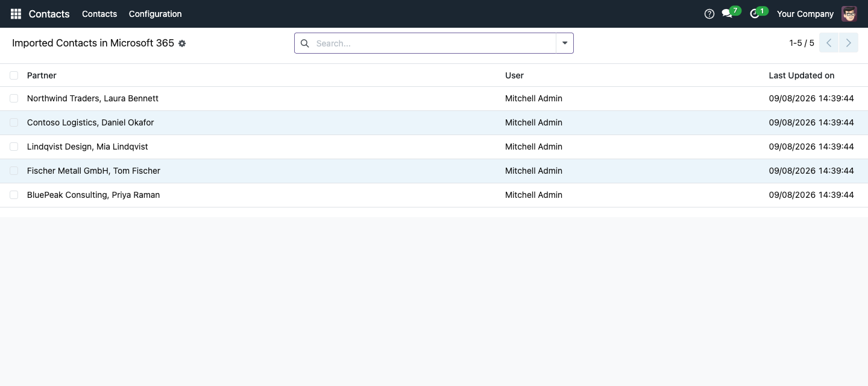This screenshot has width=868, height=386.
Task: Click Mitchell Admin in Contoso Logistics row
Action: pos(533,122)
